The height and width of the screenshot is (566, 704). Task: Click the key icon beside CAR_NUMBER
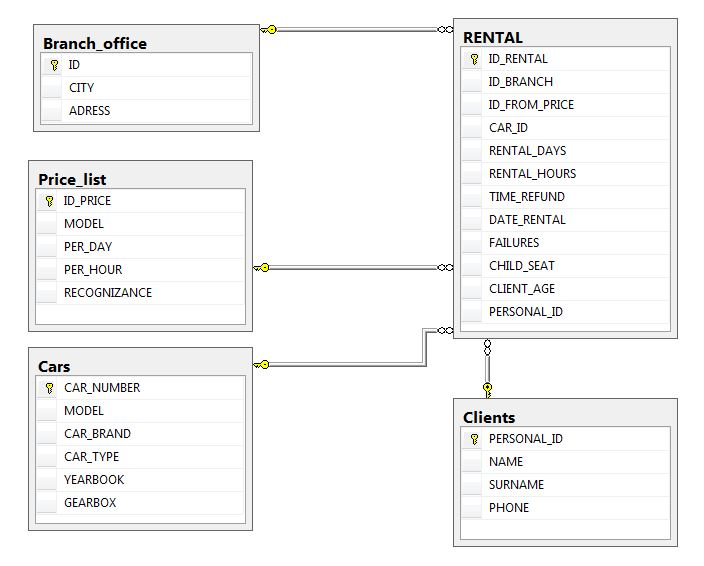49,388
